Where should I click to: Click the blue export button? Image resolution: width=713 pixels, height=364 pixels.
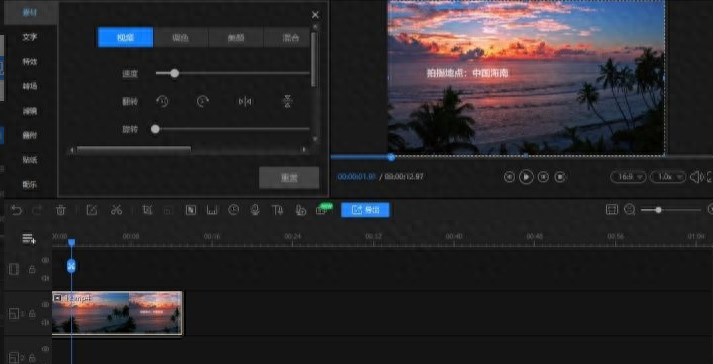pos(365,210)
